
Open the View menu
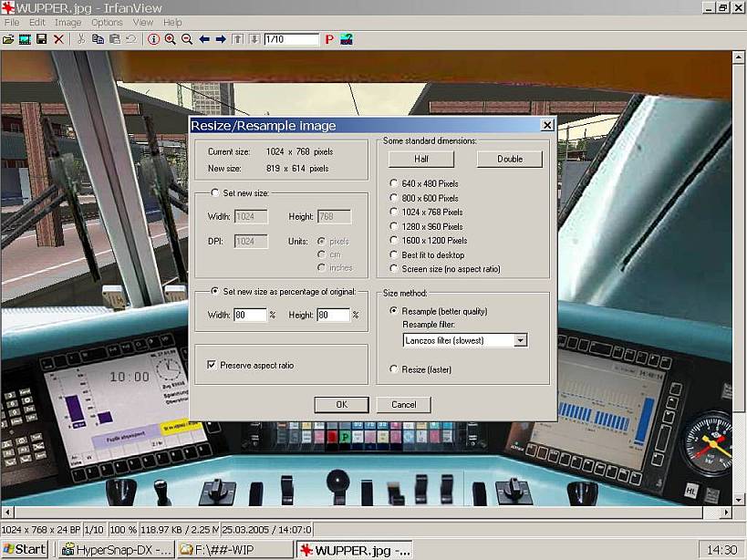(143, 23)
